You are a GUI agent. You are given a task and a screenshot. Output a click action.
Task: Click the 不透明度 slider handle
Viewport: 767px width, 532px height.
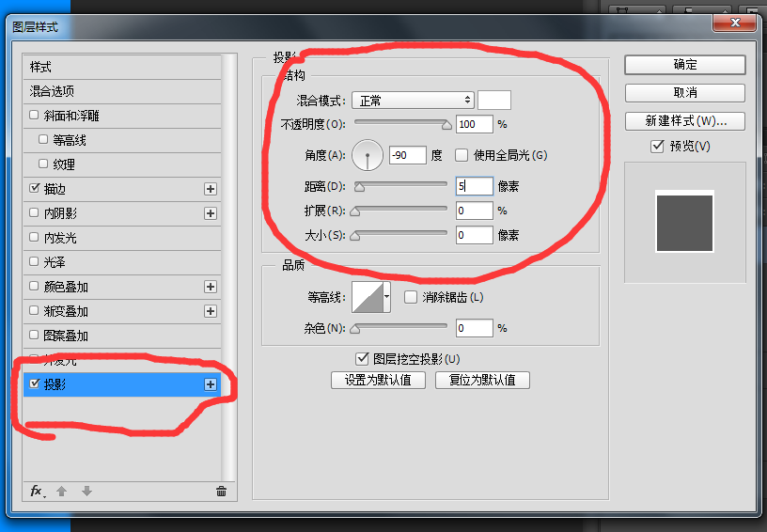click(446, 125)
